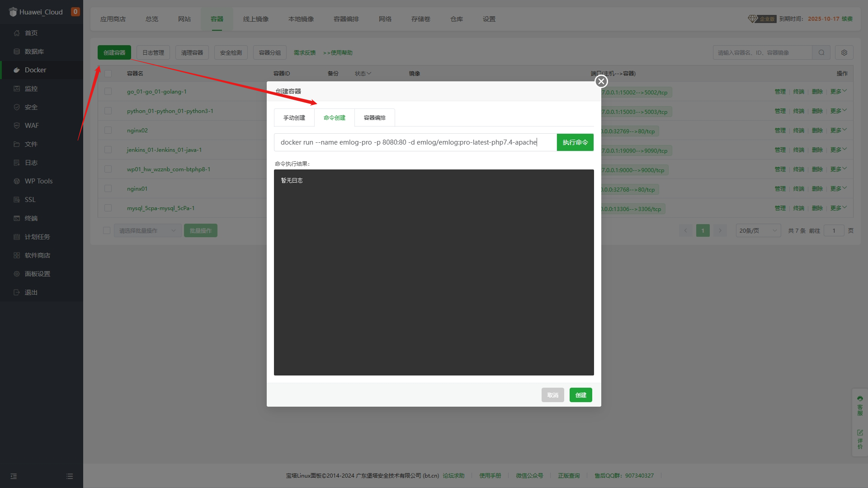Open the table settings gear icon
This screenshot has height=488, width=868.
pos(844,53)
